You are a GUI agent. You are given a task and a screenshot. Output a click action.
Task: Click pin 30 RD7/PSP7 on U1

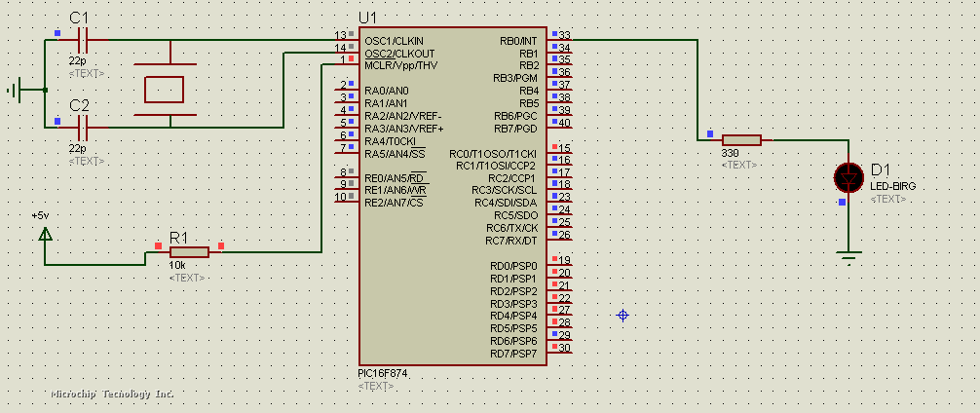click(x=559, y=353)
